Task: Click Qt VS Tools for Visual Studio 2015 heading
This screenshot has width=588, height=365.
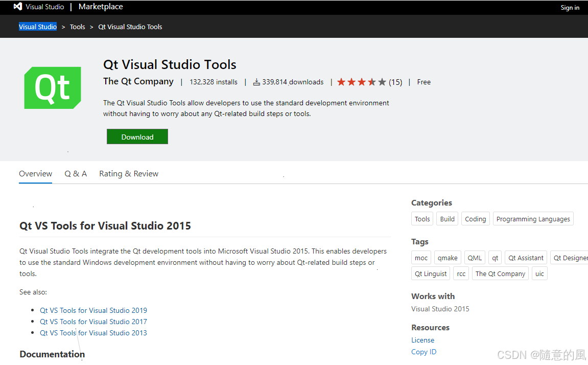Action: tap(105, 226)
